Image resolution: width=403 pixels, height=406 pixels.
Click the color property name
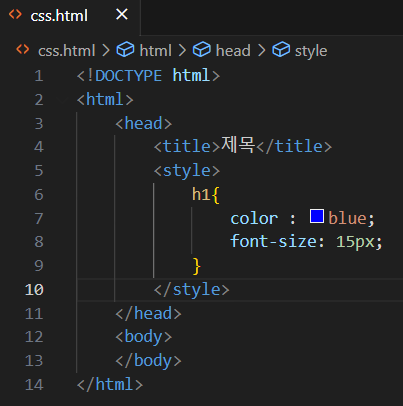pyautogui.click(x=254, y=219)
